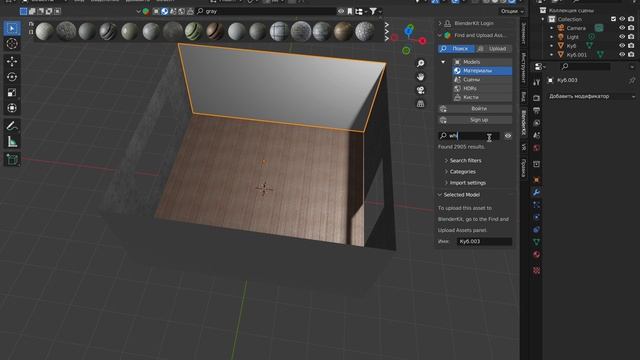Open the Добавить модификатор dropdown
This screenshot has width=640, height=360.
pyautogui.click(x=591, y=97)
